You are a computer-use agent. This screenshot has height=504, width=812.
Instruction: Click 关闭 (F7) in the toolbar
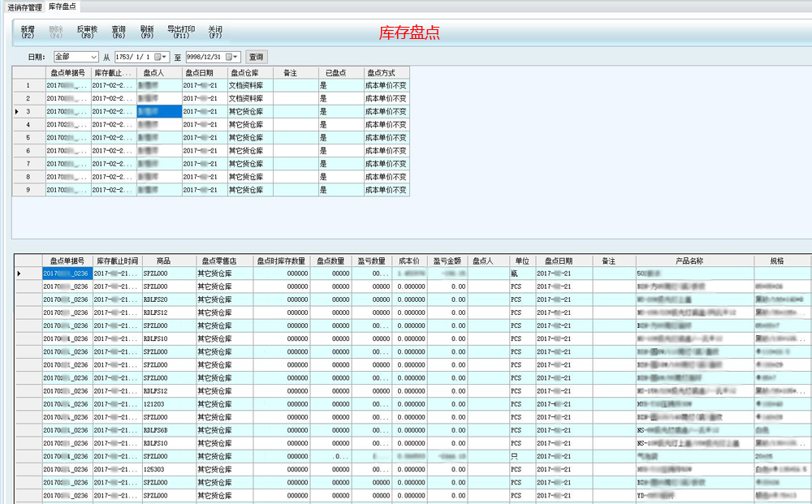pos(215,32)
